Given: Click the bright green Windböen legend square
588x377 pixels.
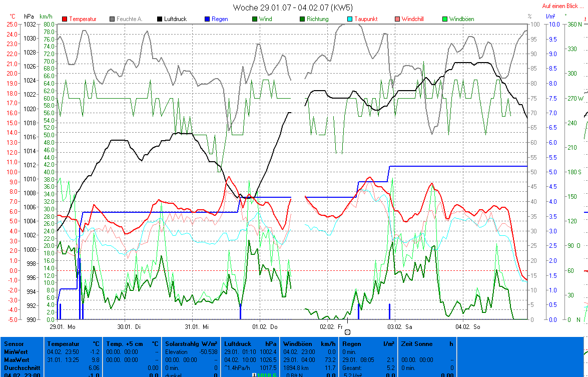Looking at the screenshot, I should [445, 19].
